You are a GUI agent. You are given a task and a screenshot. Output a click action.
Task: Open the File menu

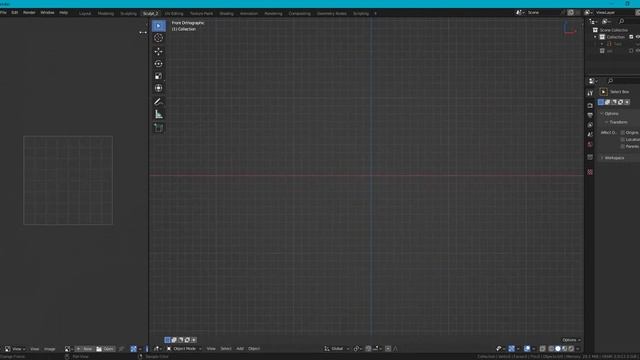[3, 13]
